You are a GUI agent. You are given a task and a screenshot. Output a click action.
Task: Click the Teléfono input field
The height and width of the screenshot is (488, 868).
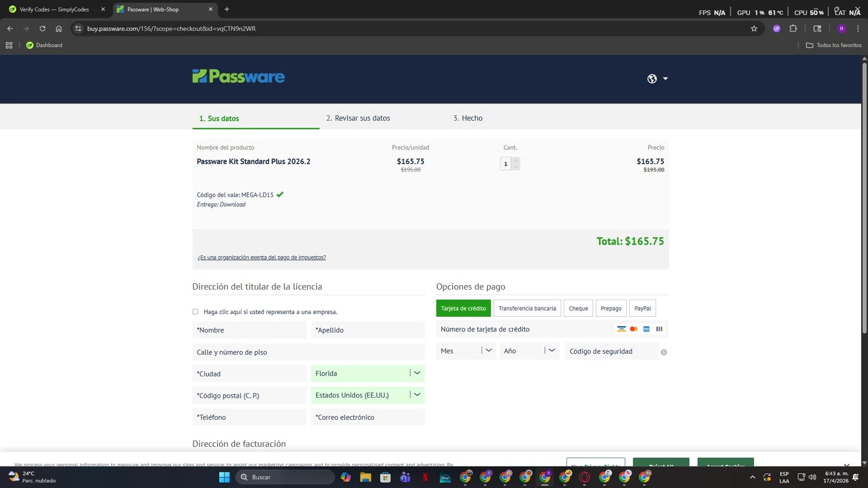click(x=249, y=417)
